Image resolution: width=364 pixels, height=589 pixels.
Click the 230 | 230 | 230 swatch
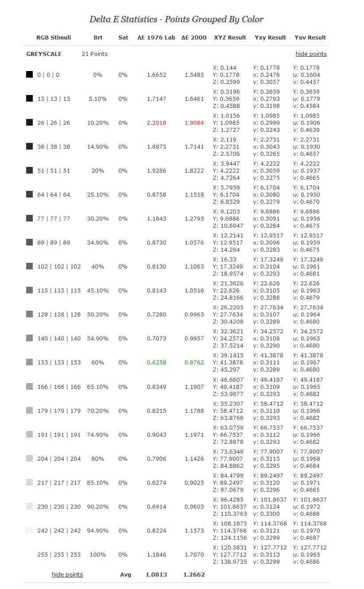coord(30,506)
